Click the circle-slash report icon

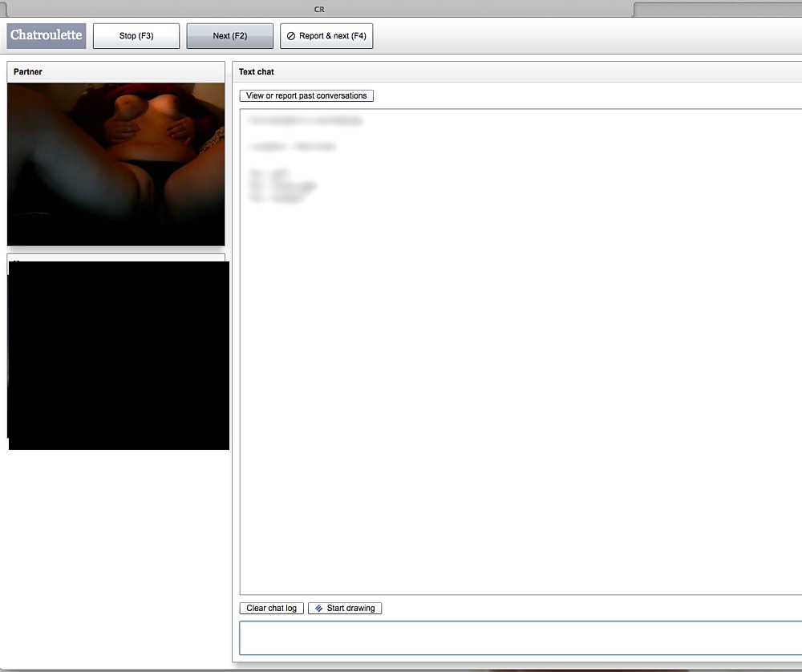tap(291, 36)
